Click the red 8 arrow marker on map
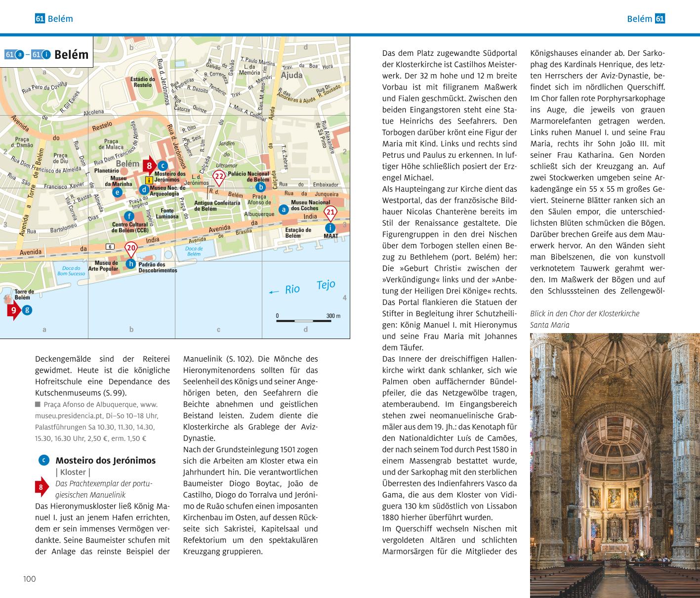This screenshot has width=700, height=598. [150, 166]
